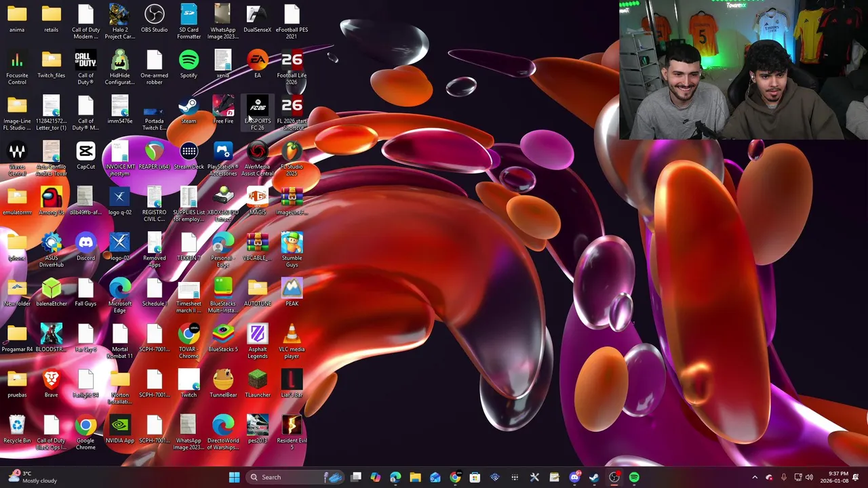Open the OBS Studio desktop shortcut

click(x=154, y=19)
